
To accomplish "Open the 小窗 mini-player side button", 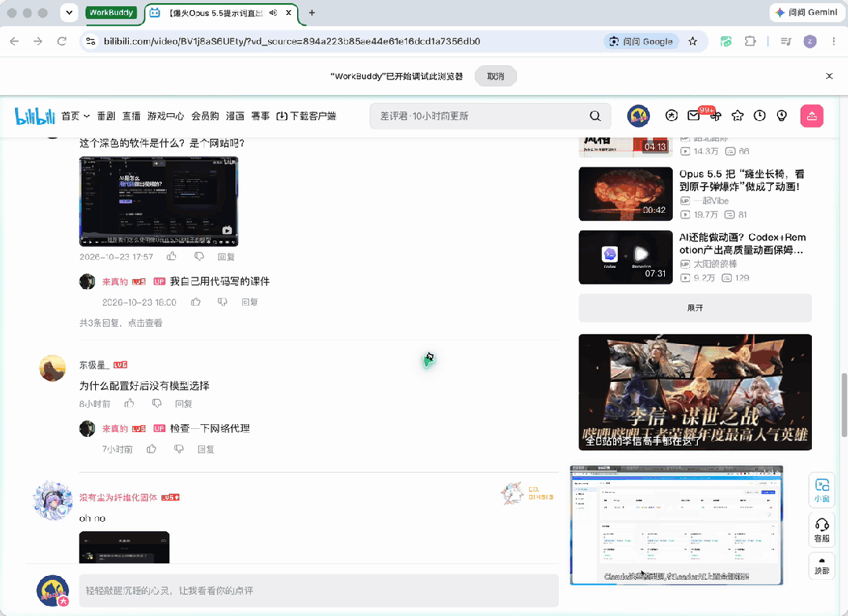I will (822, 490).
